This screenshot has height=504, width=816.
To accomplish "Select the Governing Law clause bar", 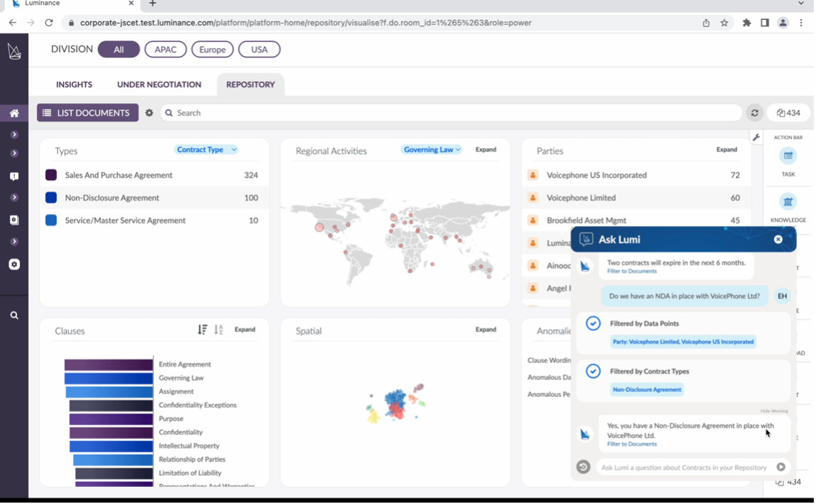I will pyautogui.click(x=108, y=378).
